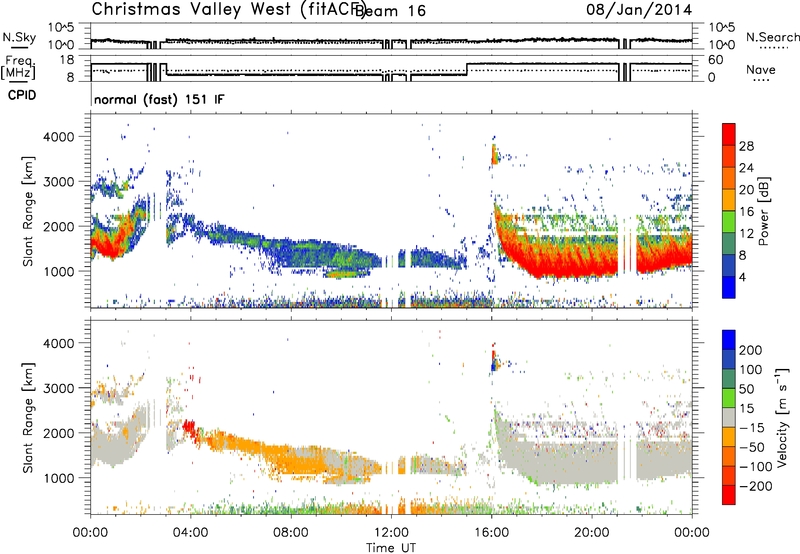The height and width of the screenshot is (554, 800).
Task: Click the "Nave" legend label
Action: point(761,70)
